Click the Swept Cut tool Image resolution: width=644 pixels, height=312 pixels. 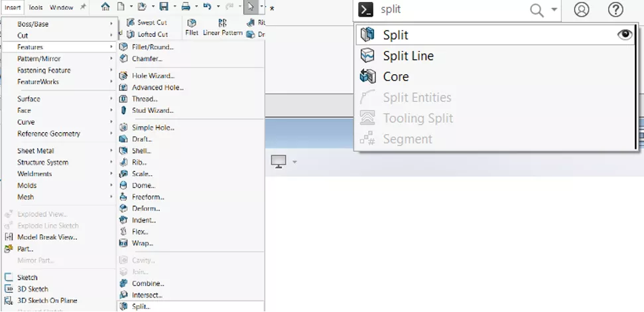pyautogui.click(x=147, y=22)
